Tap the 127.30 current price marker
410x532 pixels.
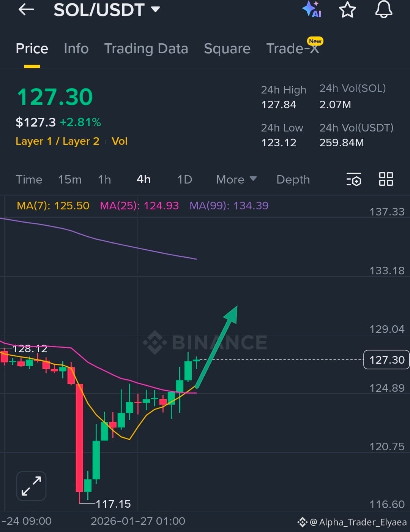pyautogui.click(x=386, y=359)
